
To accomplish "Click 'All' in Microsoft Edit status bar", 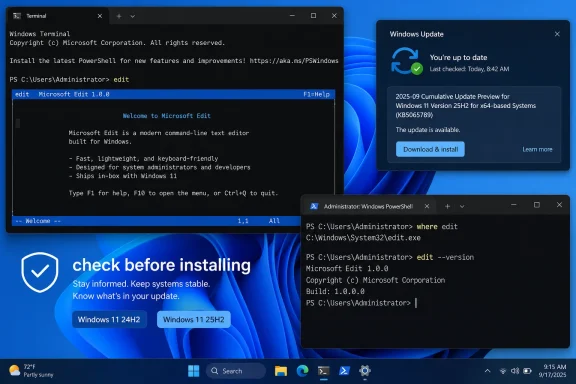I will coord(274,221).
